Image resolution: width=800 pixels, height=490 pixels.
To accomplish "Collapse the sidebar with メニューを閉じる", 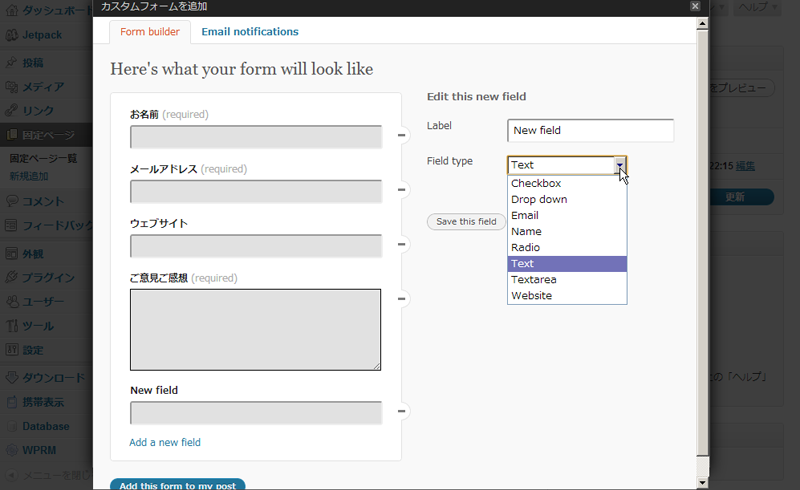I will [48, 475].
